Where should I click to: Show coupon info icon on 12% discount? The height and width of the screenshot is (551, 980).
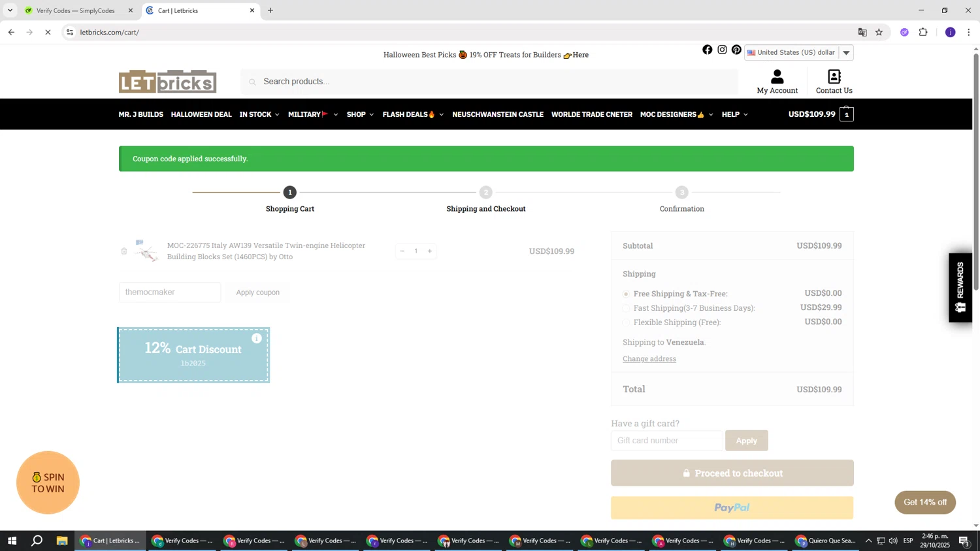coord(257,338)
